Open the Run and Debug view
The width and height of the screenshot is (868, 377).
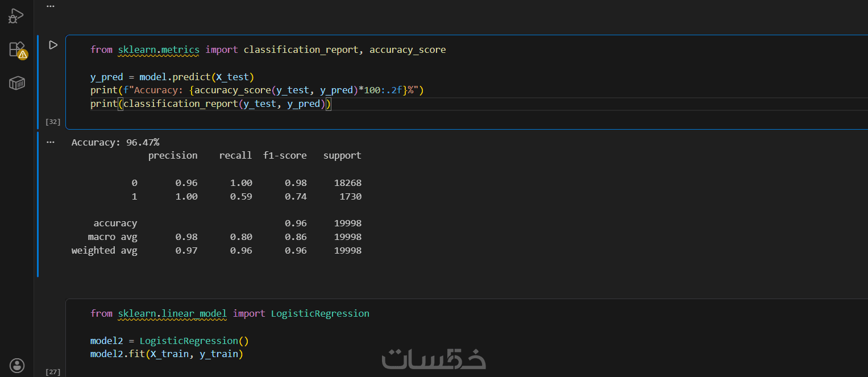[x=16, y=16]
